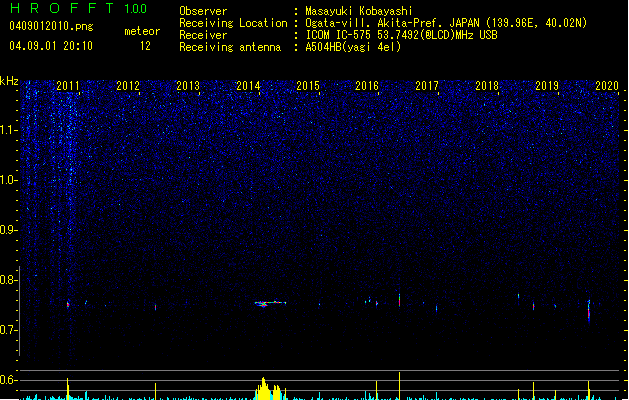This screenshot has width=629, height=400.
Task: Click the Ogata-vill. Akita-Pref. JAPAN location text
Action: (446, 23)
